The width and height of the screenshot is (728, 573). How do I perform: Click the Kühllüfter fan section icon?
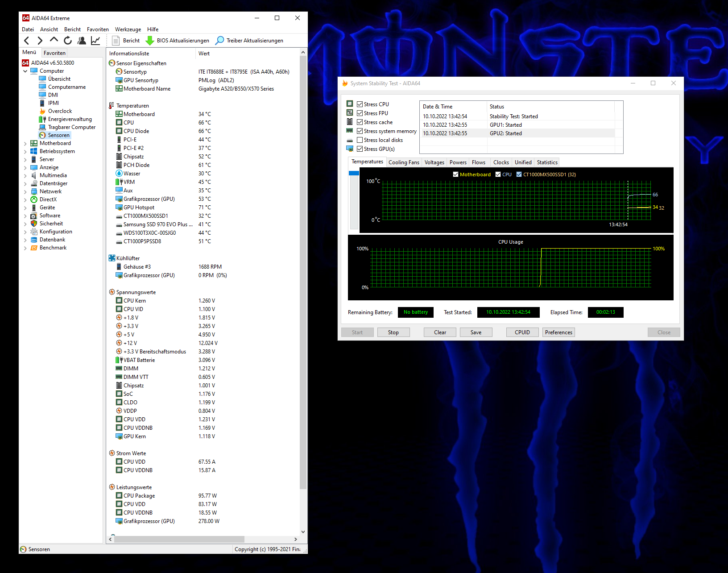tap(112, 258)
